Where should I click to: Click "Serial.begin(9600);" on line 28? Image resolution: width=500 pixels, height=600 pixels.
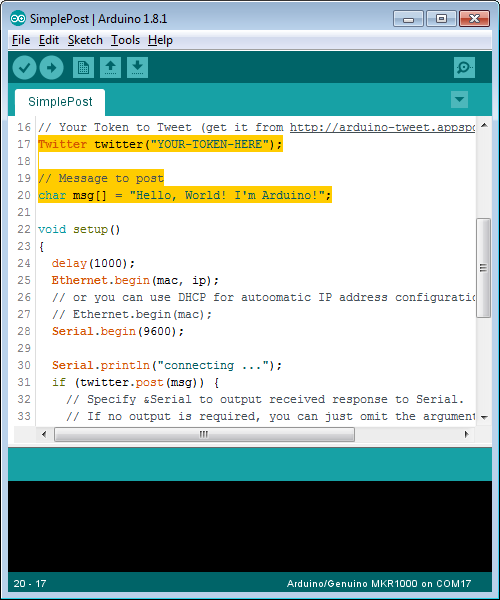click(118, 331)
